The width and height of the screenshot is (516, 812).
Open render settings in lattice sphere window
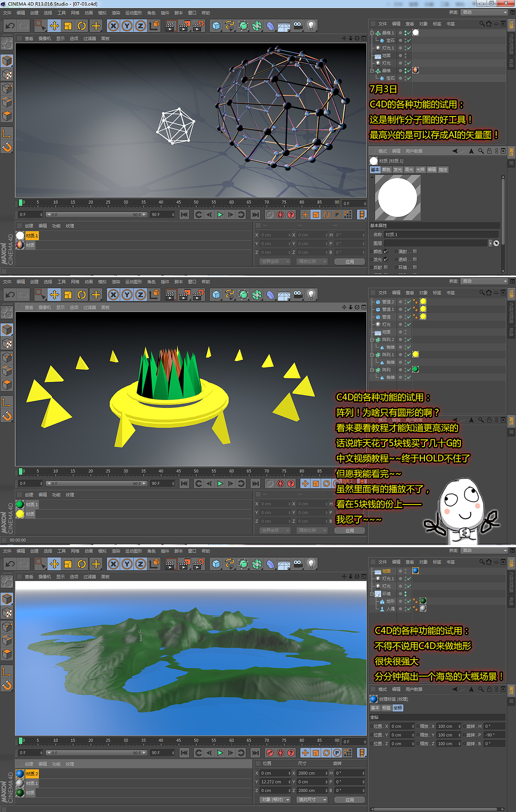198,26
